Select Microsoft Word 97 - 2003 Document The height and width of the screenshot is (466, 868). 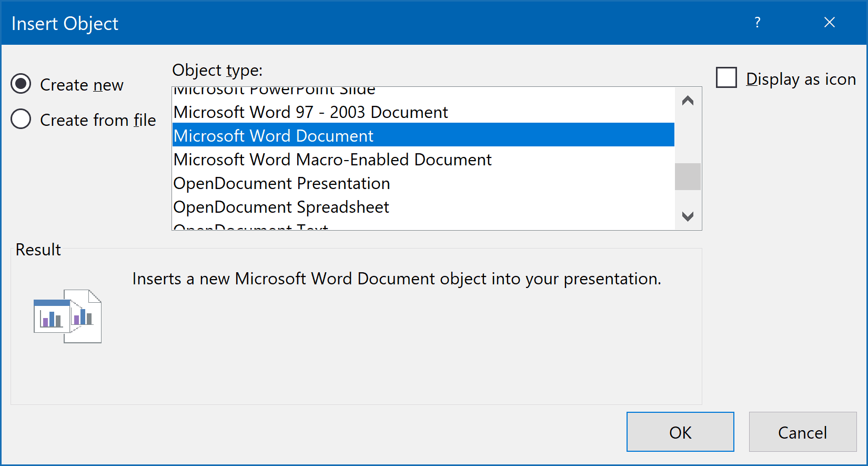tap(423, 112)
